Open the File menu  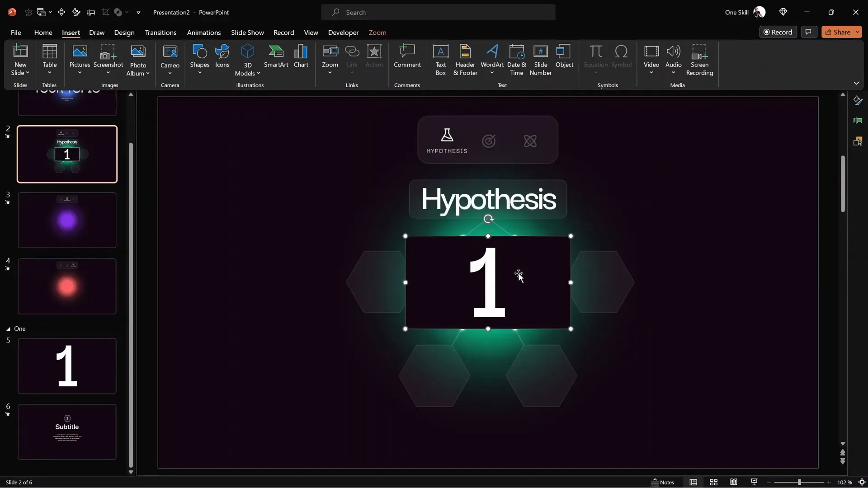point(16,33)
